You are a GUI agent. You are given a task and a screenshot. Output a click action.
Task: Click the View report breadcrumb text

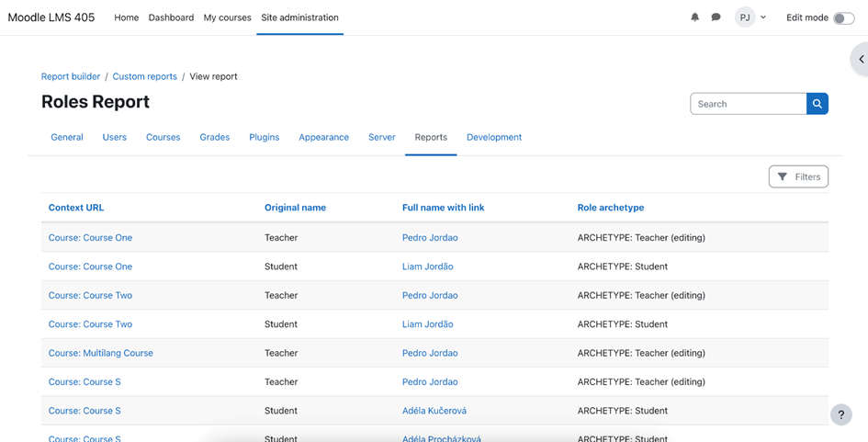(x=213, y=76)
